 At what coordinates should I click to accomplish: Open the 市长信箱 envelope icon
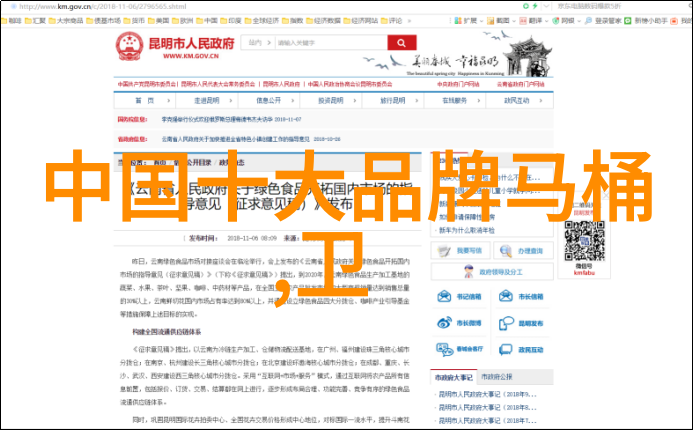[505, 296]
